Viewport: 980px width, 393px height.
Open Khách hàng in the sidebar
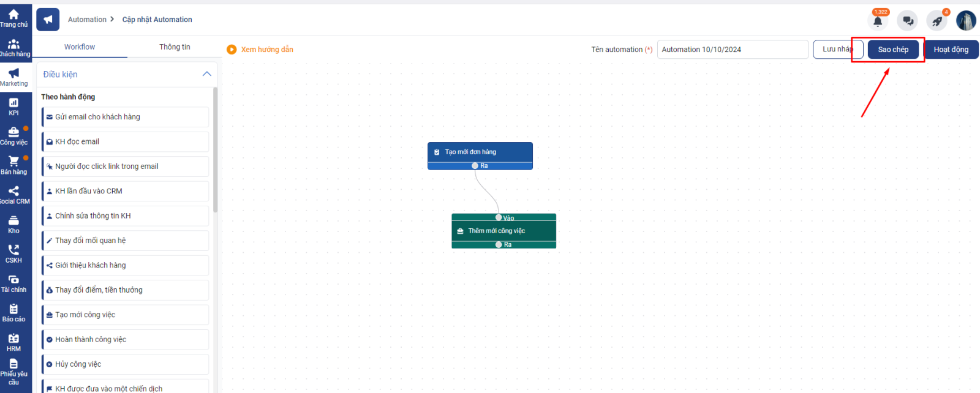coord(13,48)
